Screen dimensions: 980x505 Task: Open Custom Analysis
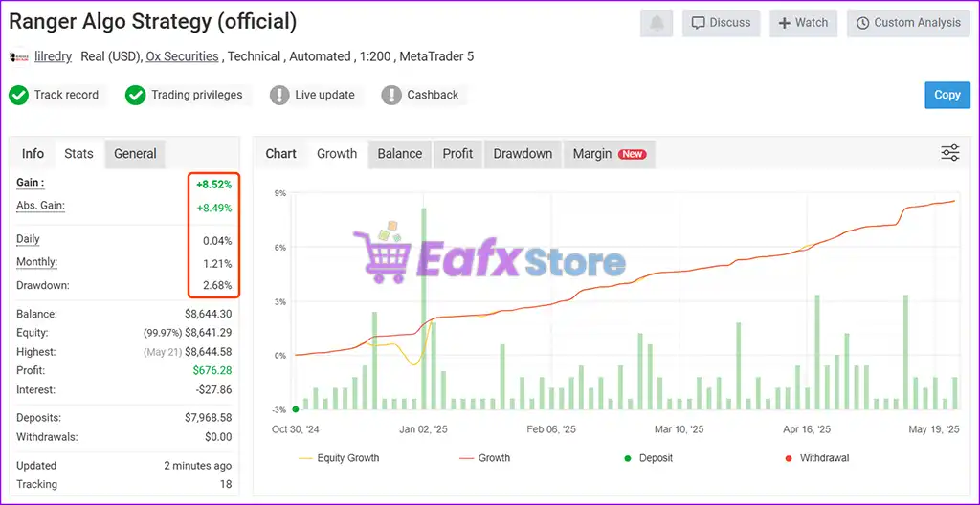point(908,23)
